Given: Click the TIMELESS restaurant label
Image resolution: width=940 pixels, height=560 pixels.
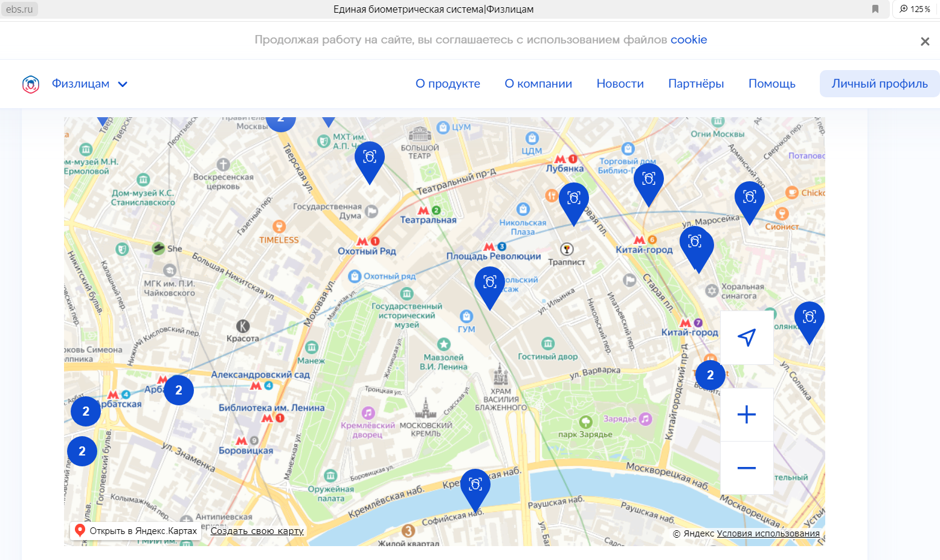Looking at the screenshot, I should (279, 240).
